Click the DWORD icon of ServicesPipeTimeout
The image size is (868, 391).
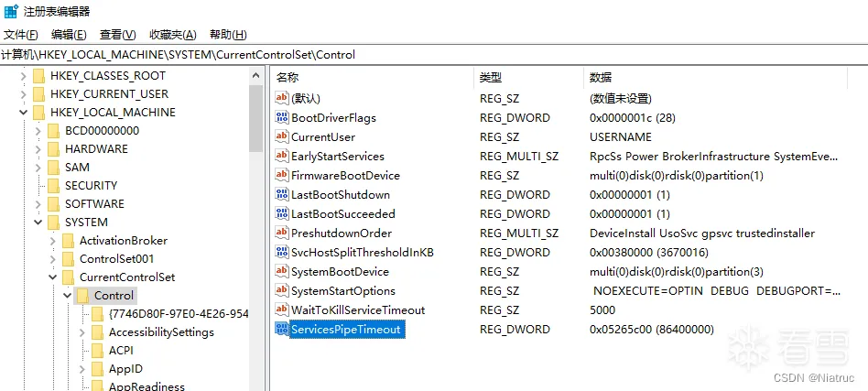282,330
